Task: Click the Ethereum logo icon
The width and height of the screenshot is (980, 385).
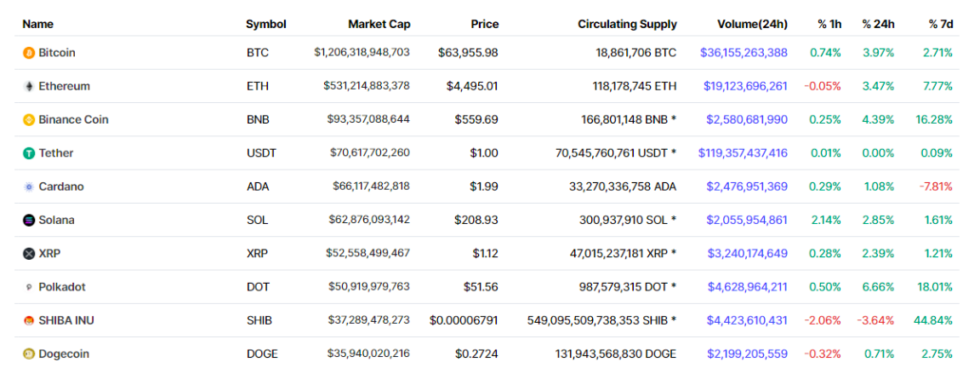Action: click(29, 86)
